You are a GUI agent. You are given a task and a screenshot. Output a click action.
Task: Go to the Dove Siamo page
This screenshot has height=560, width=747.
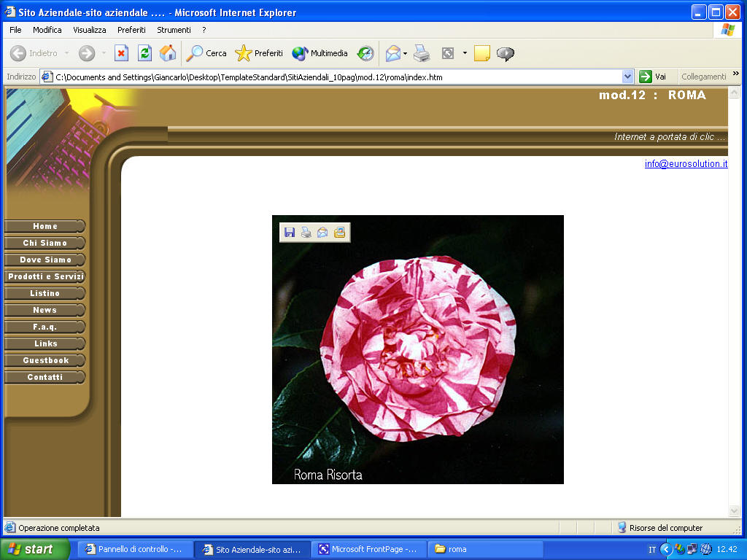pos(44,260)
